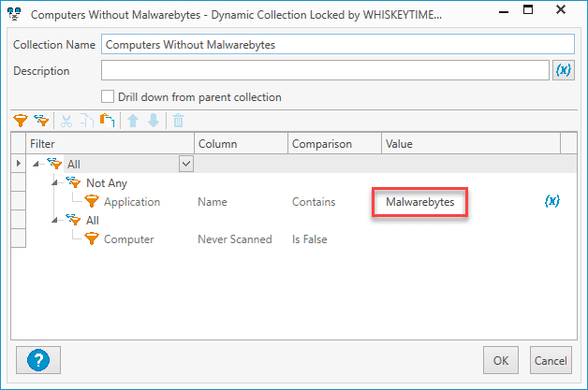The width and height of the screenshot is (588, 390).
Task: Click the Not Any group filter icon
Action: tap(73, 182)
